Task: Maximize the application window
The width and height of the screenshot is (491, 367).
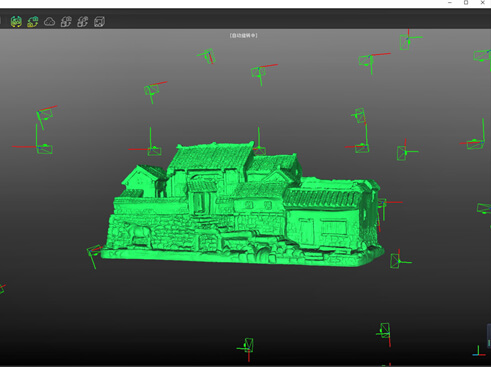Action: pyautogui.click(x=466, y=3)
